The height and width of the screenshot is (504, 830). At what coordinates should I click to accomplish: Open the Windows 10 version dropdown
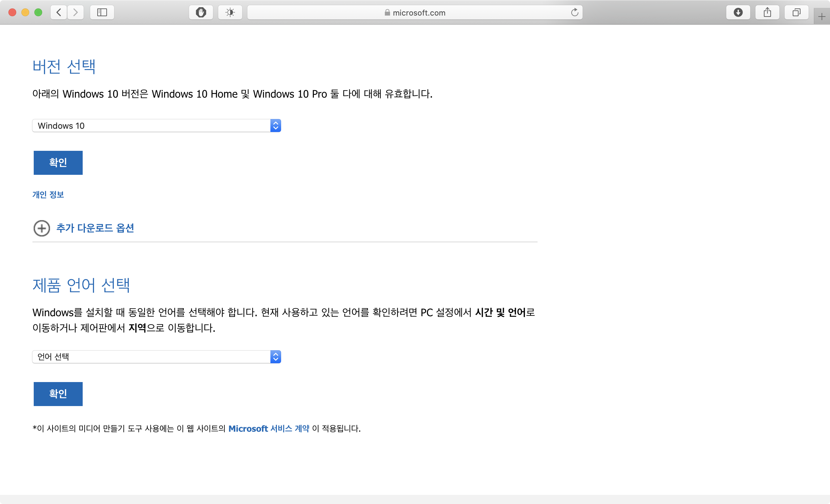pyautogui.click(x=156, y=126)
